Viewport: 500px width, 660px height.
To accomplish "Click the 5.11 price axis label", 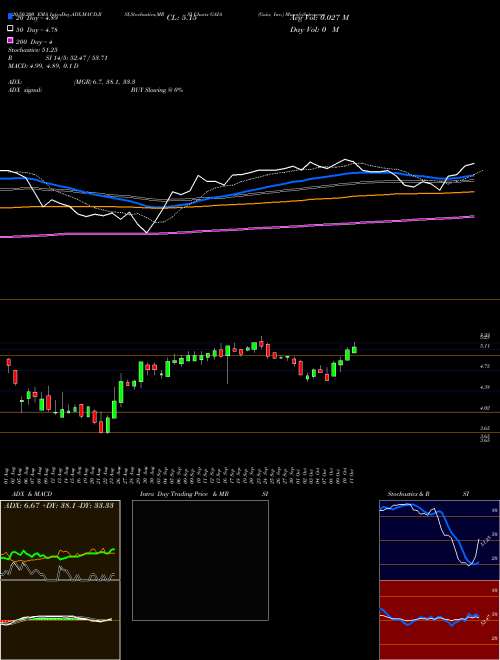I will 484,346.
